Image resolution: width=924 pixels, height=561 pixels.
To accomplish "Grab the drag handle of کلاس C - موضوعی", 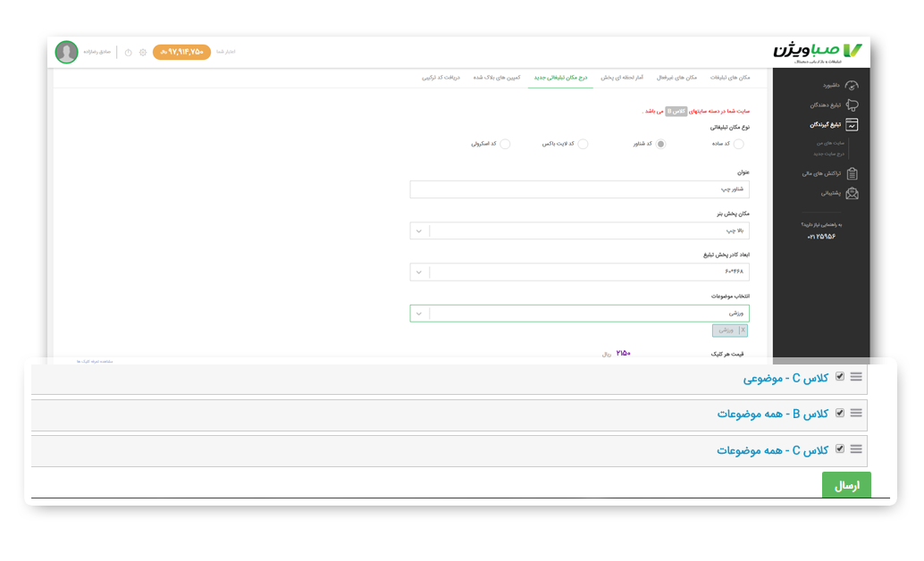I will 856,377.
